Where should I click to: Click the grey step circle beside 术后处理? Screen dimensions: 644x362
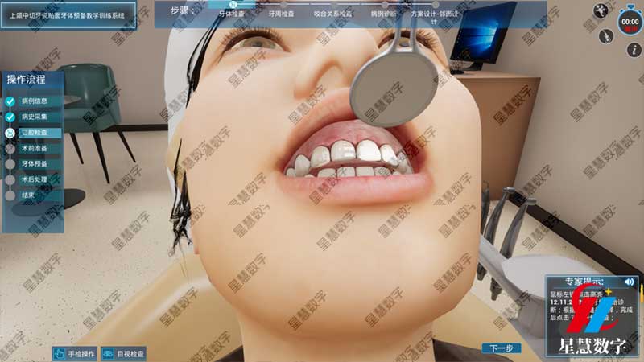click(10, 179)
